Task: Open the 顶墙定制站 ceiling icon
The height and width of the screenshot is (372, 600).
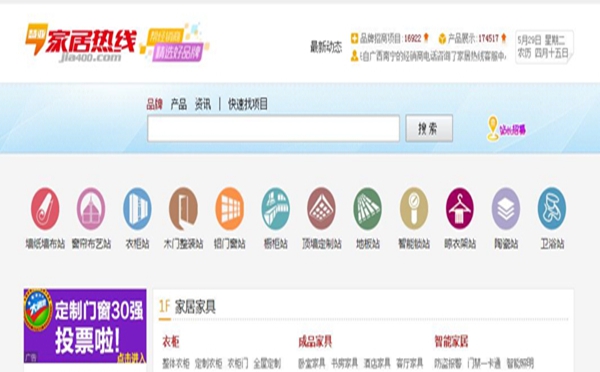Action: point(321,209)
